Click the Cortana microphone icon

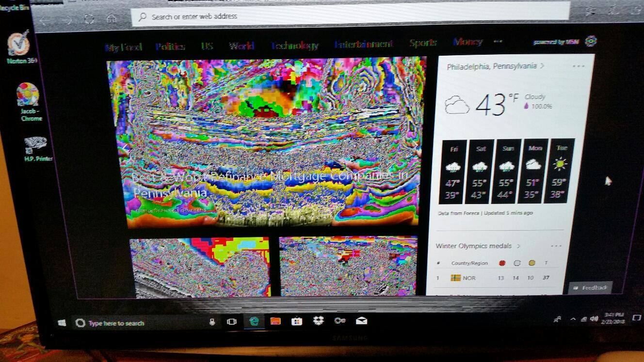(212, 322)
